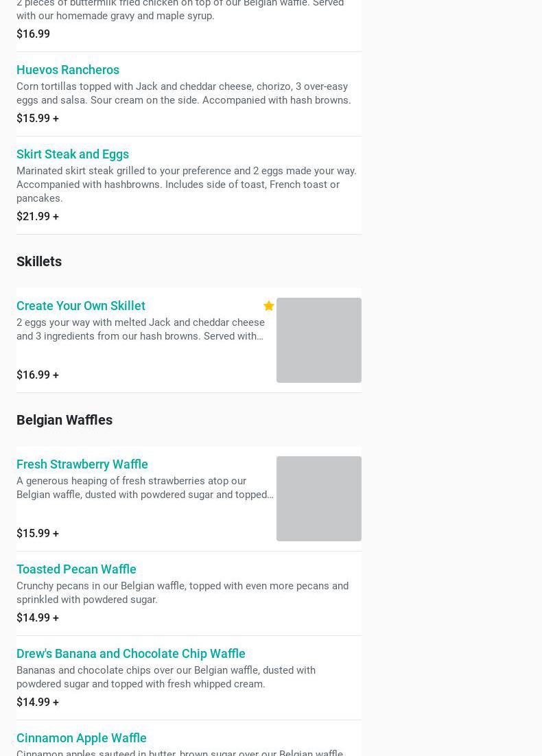Image resolution: width=542 pixels, height=756 pixels.
Task: Click the Huevos Rancheros corn tortillas description
Action: point(183,93)
